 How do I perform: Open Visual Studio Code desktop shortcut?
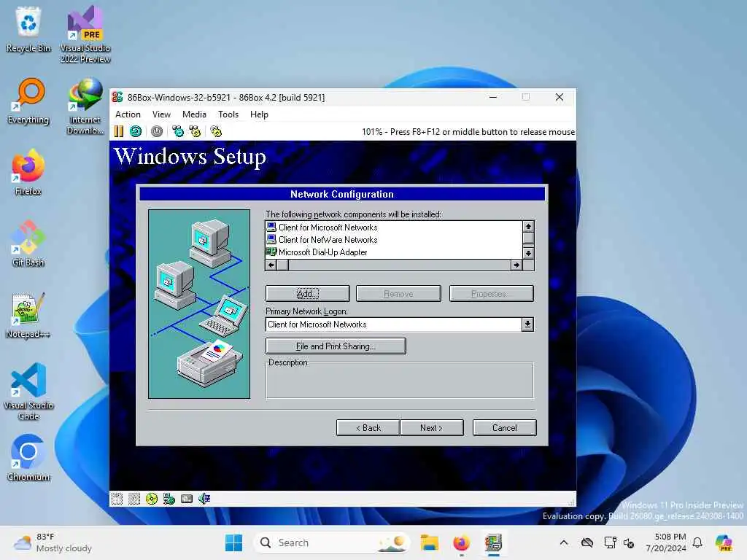tap(28, 392)
